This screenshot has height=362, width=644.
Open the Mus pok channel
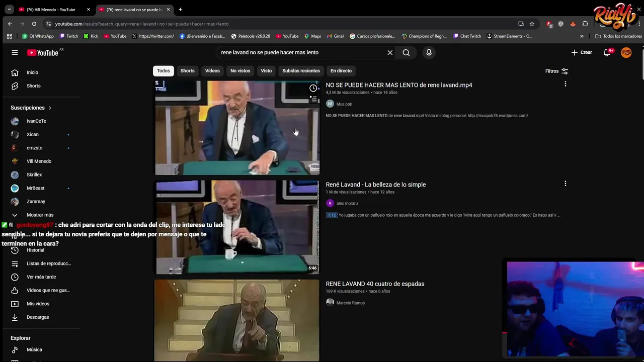tap(344, 104)
